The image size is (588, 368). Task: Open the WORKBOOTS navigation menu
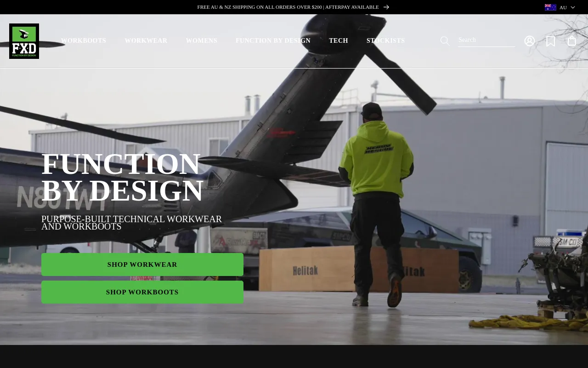click(83, 40)
